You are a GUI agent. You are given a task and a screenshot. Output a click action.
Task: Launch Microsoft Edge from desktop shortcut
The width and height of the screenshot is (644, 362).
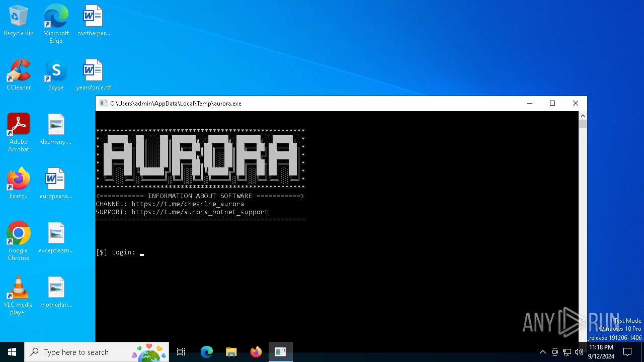pos(56,24)
